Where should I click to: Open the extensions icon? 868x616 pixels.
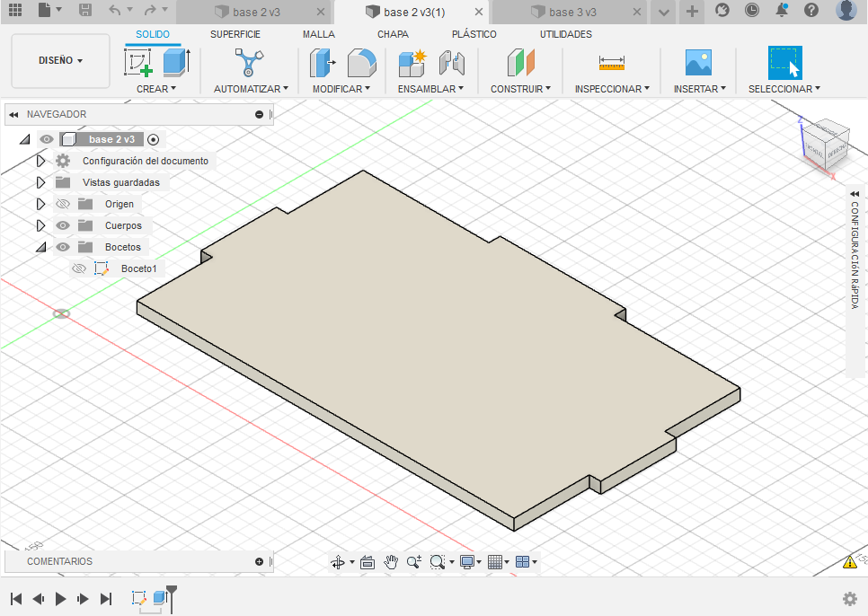point(722,10)
